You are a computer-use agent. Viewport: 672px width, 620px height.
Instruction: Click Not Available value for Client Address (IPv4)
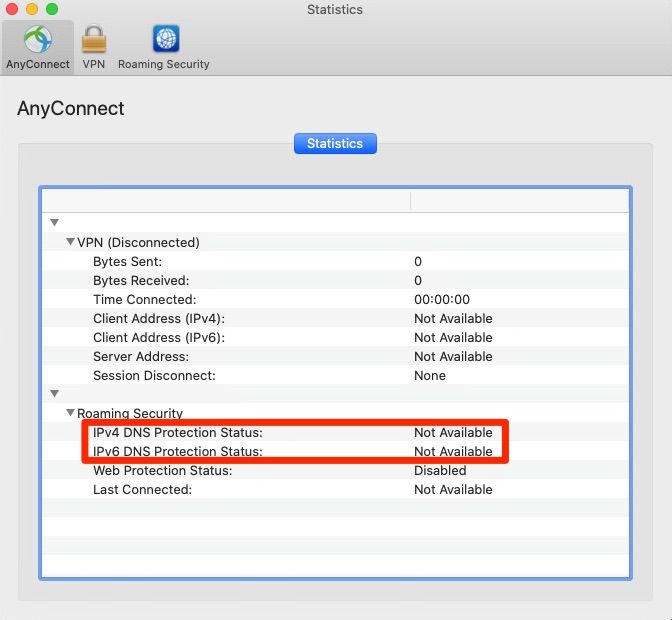[453, 318]
